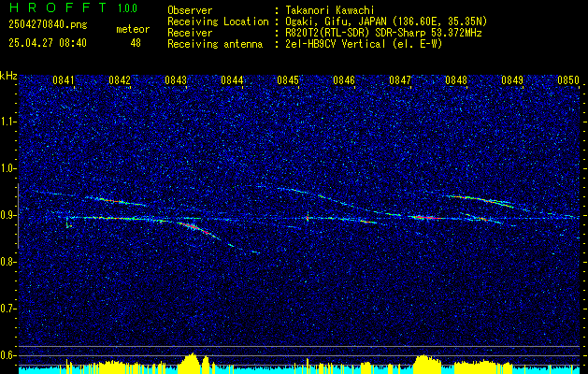This screenshot has width=588, height=374.
Task: Click the meteor count value 48
Action: [x=136, y=43]
